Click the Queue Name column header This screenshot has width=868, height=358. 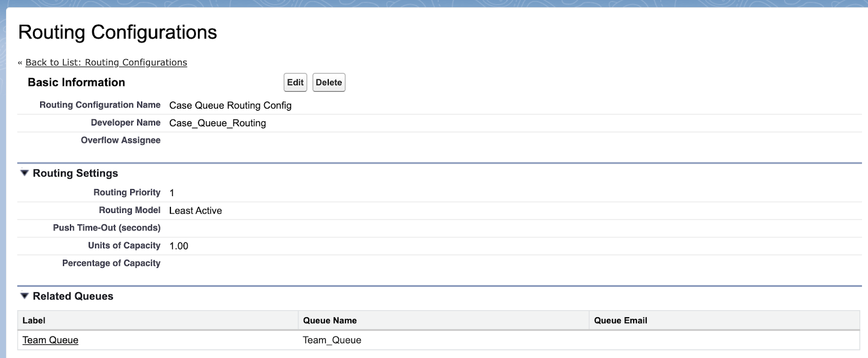pos(330,321)
